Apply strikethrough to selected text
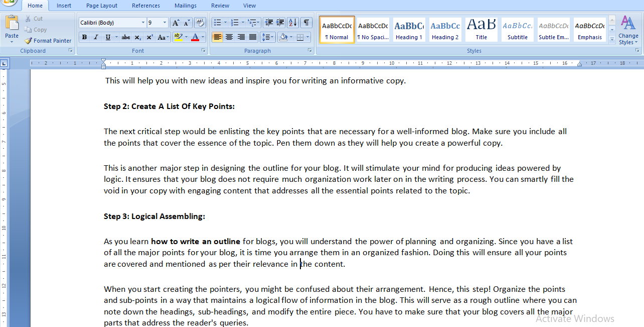 point(126,37)
